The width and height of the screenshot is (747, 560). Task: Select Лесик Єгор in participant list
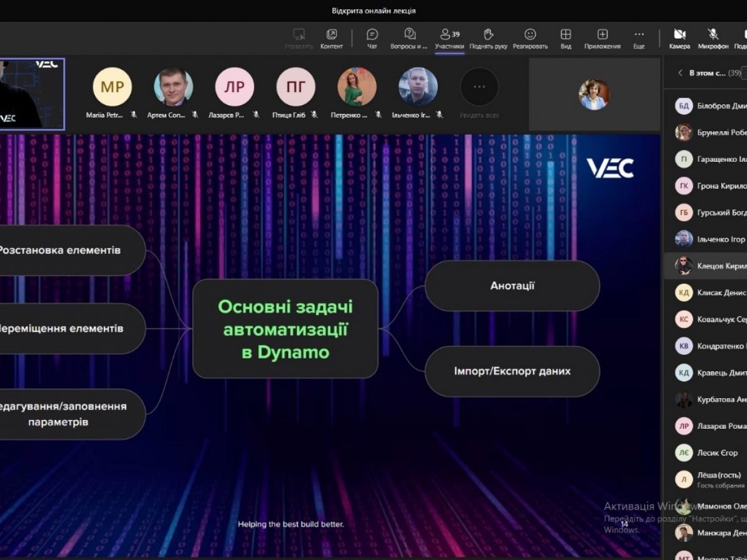coord(705,453)
